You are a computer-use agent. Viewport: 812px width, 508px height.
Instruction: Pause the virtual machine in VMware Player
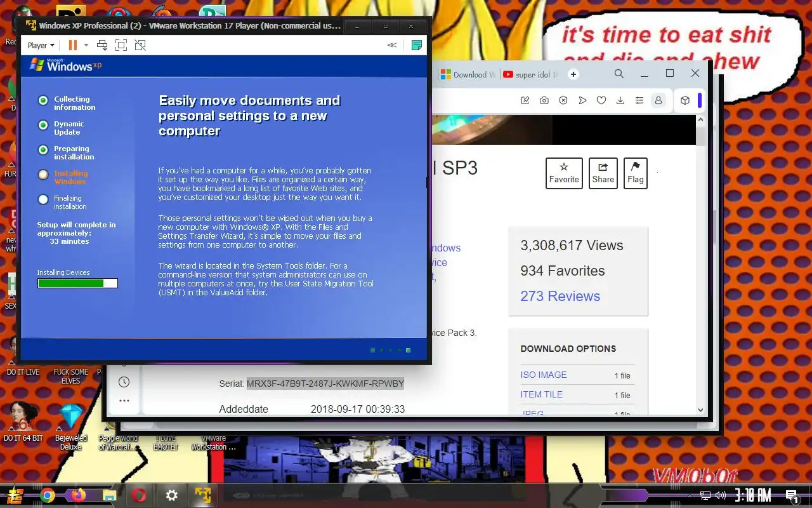tap(72, 45)
